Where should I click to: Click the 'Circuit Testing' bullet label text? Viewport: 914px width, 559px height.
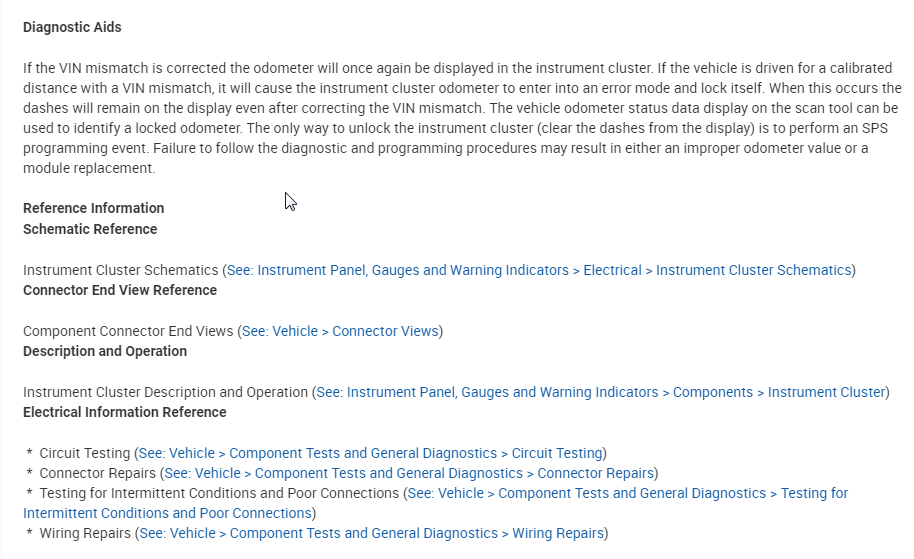point(85,453)
